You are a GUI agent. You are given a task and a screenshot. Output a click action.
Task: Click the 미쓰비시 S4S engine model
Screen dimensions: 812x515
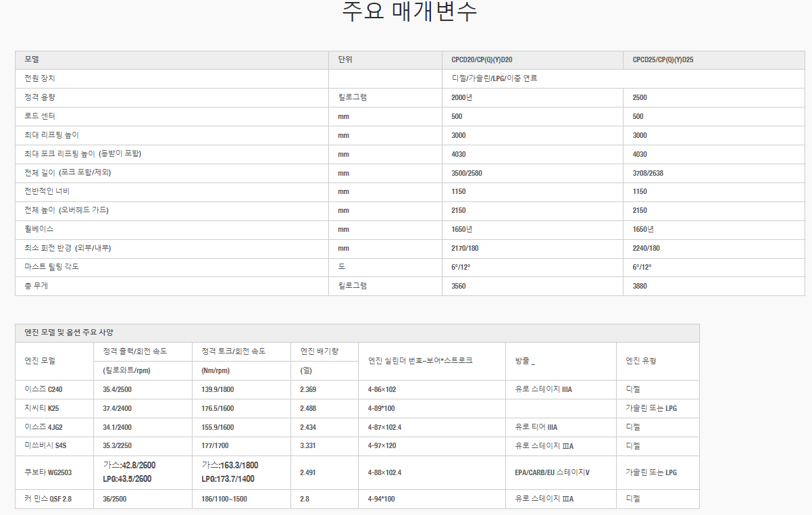coord(45,446)
